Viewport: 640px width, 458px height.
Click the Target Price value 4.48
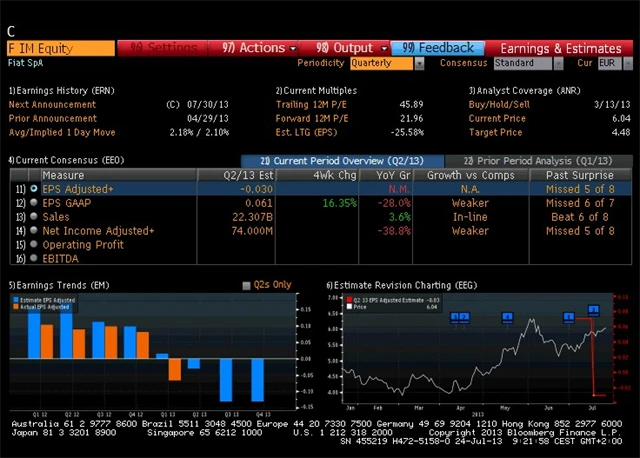pyautogui.click(x=621, y=132)
